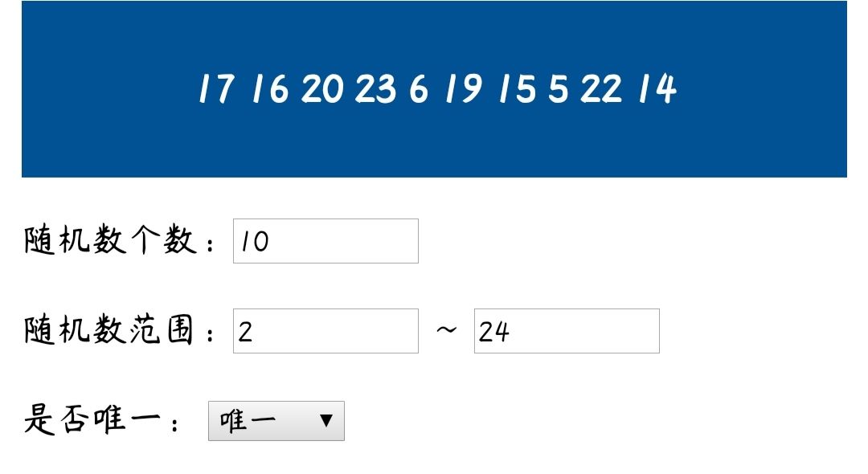Click the dropdown arrow beside 唯一
868x474 pixels.
[326, 421]
